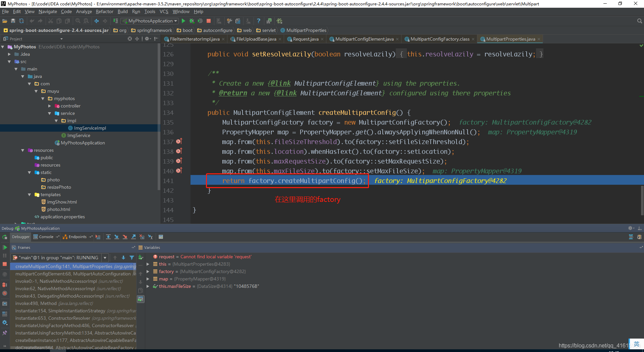Click the Force Step Into red arrow icon
This screenshot has height=352, width=644.
pos(125,237)
